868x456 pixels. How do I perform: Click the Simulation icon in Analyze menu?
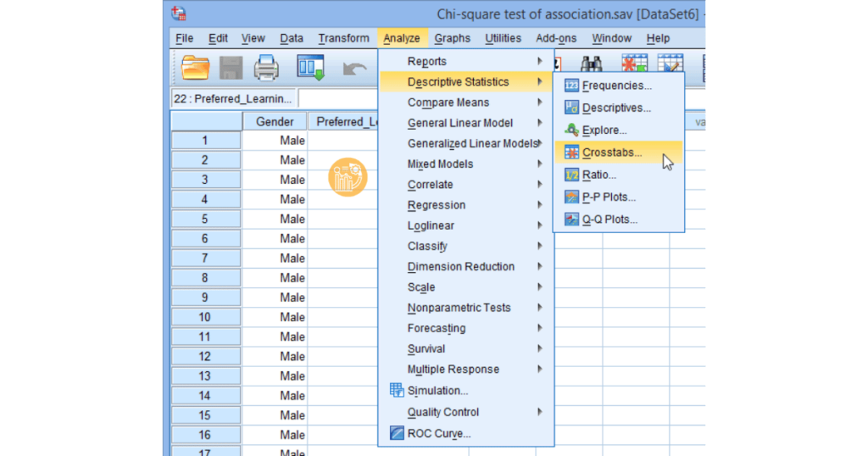397,390
